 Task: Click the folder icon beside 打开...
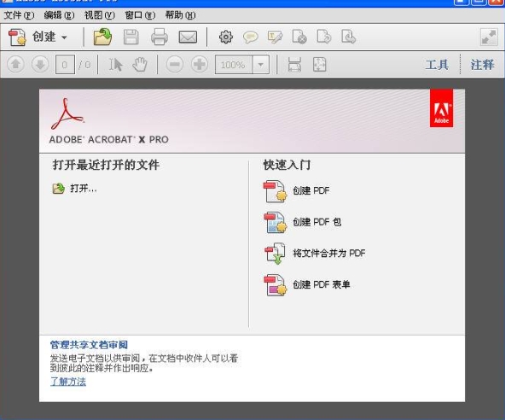(58, 189)
